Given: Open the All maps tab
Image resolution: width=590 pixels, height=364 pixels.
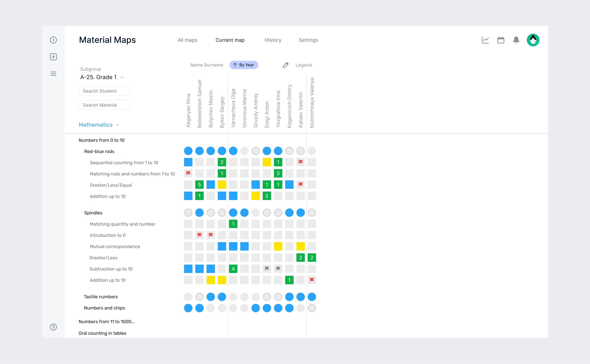Looking at the screenshot, I should (188, 40).
